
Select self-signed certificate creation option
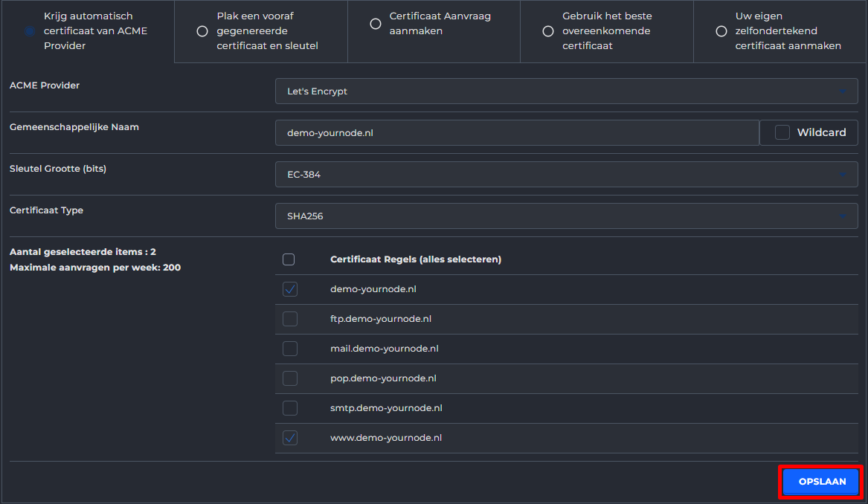721,31
